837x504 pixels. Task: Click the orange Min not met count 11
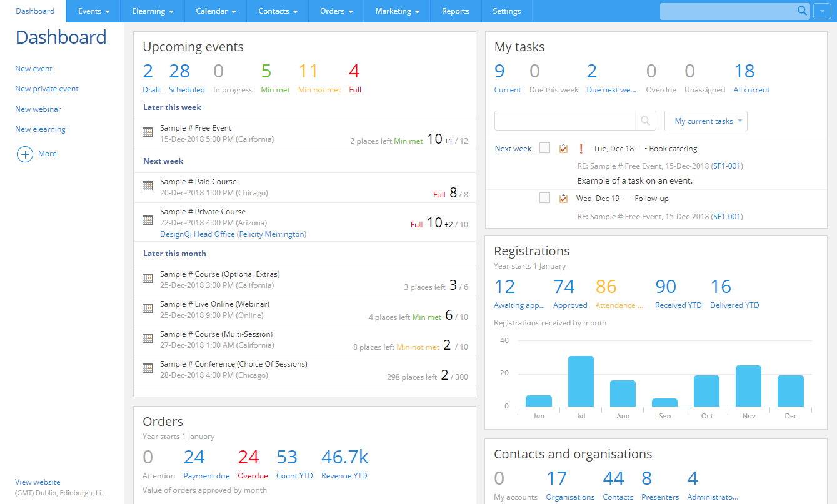tap(308, 71)
